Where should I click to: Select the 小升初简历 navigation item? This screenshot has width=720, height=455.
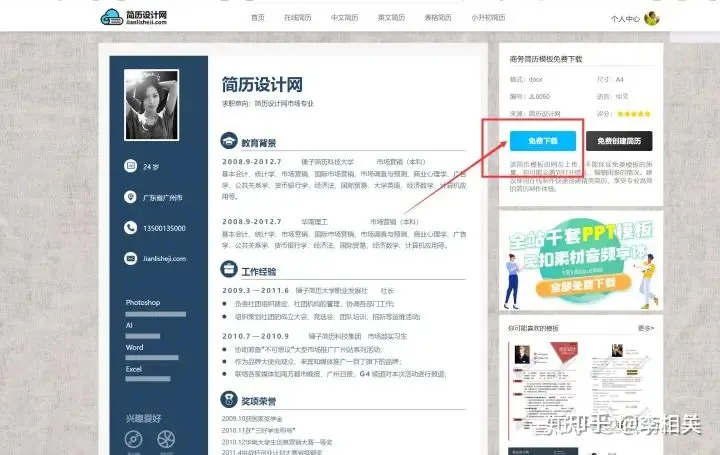coord(488,17)
